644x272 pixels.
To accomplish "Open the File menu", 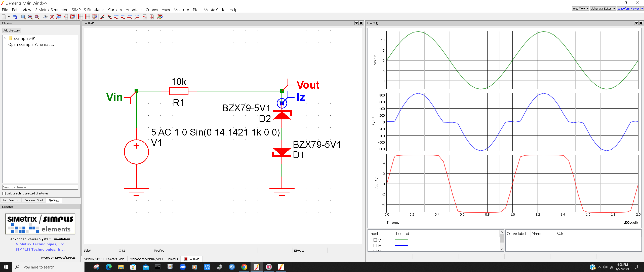I will 5,10.
